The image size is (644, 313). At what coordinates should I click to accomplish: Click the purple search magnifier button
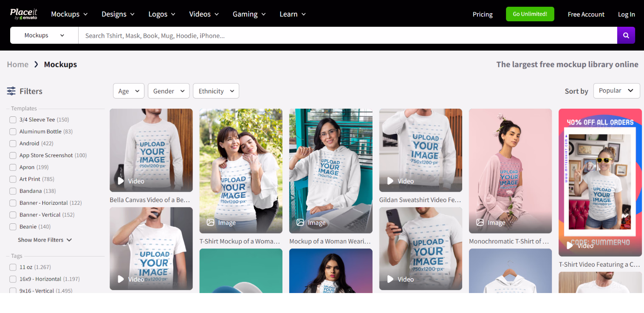click(x=626, y=35)
